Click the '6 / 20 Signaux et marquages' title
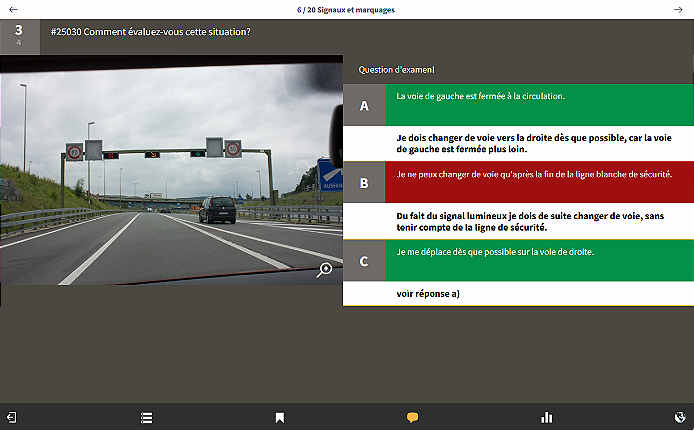The width and height of the screenshot is (694, 431). [346, 9]
